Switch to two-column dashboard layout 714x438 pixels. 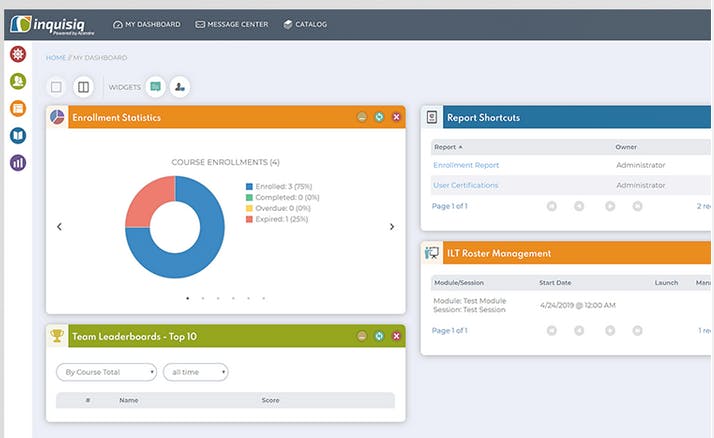pos(83,87)
